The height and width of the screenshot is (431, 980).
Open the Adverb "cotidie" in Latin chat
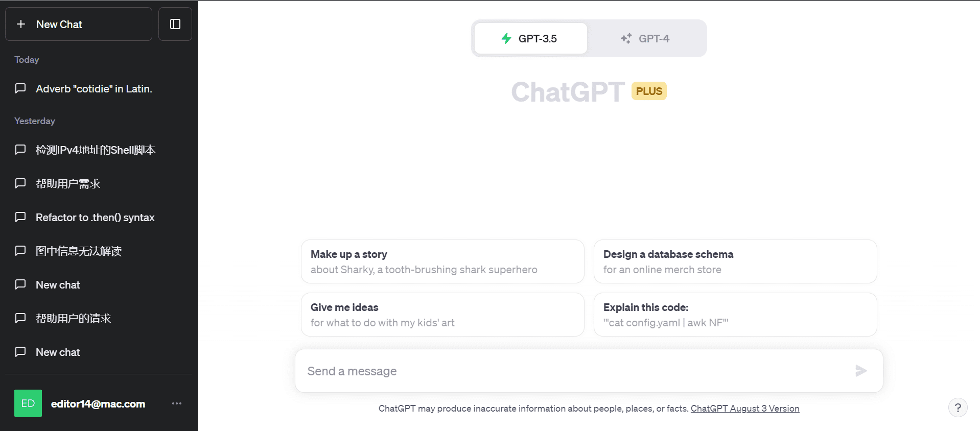click(x=94, y=89)
